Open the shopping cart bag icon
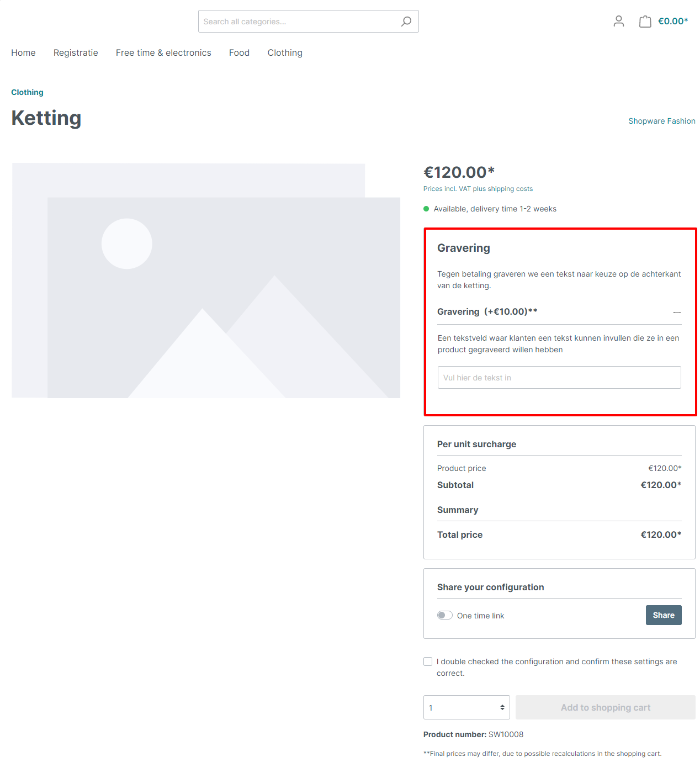The image size is (700, 778). (645, 22)
